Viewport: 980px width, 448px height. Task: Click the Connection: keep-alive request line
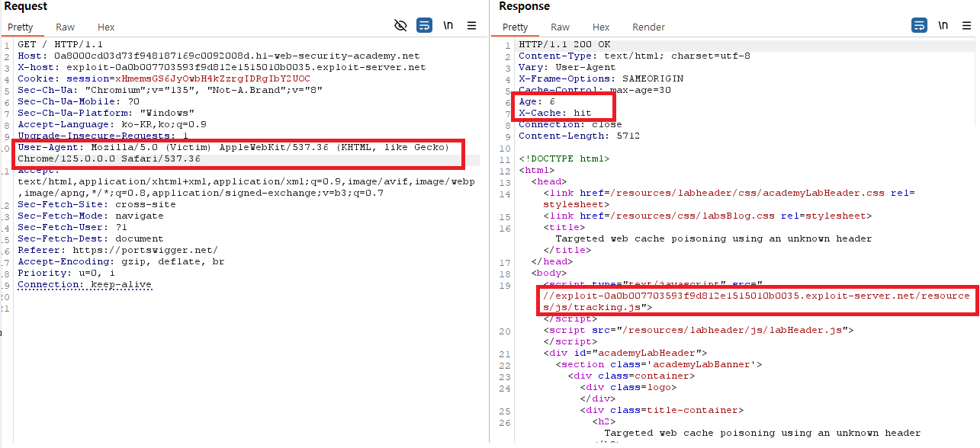85,284
